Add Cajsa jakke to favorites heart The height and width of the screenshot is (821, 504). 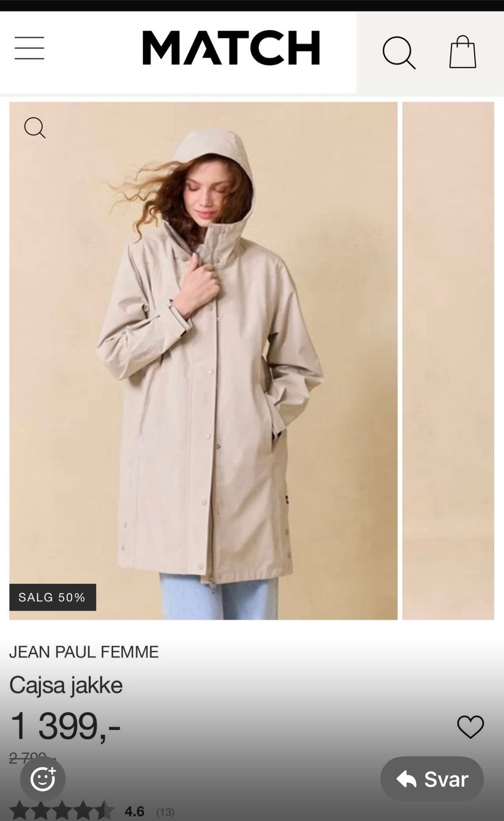[470, 727]
